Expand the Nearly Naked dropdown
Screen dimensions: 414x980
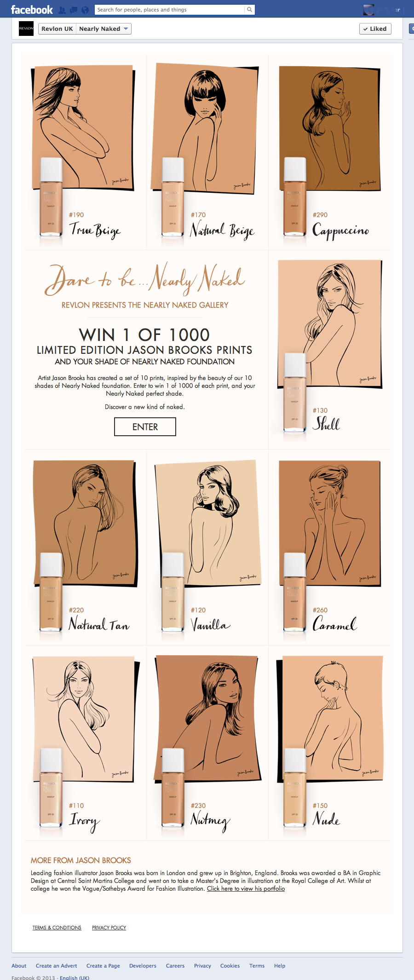pyautogui.click(x=103, y=29)
